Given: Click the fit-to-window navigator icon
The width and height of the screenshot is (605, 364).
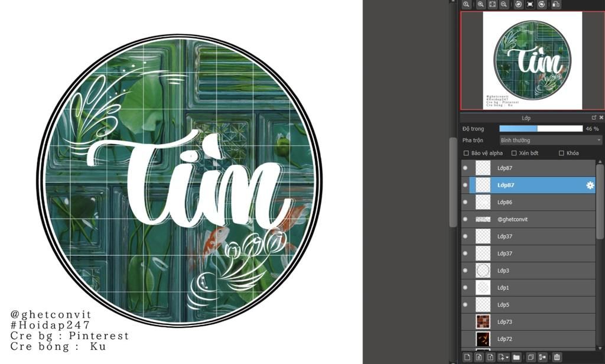Looking at the screenshot, I should tap(492, 4).
